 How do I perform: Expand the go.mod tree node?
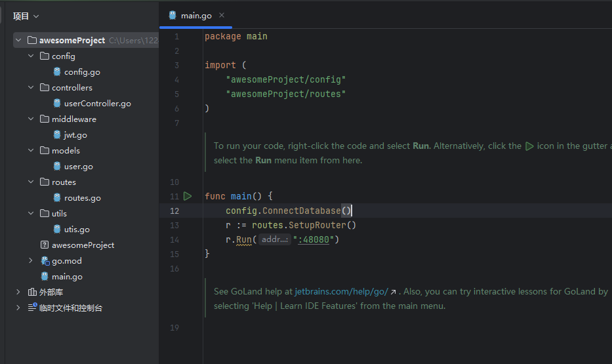coord(31,261)
